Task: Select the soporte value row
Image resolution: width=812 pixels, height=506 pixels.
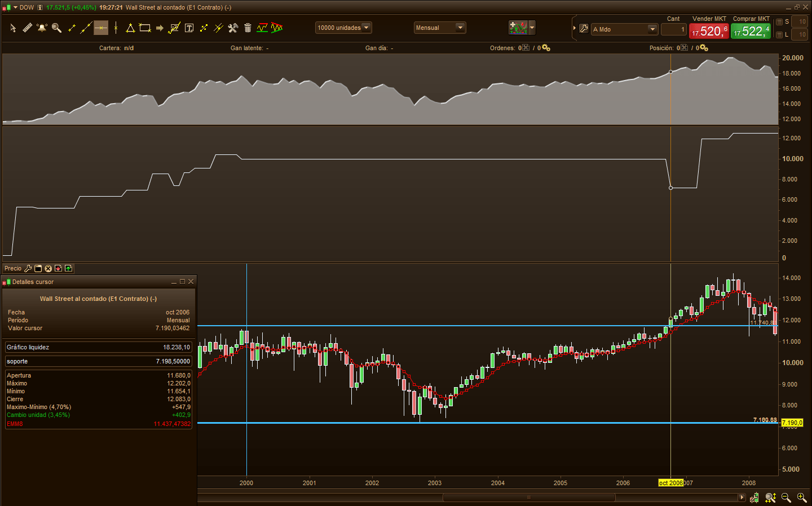Action: (x=99, y=361)
